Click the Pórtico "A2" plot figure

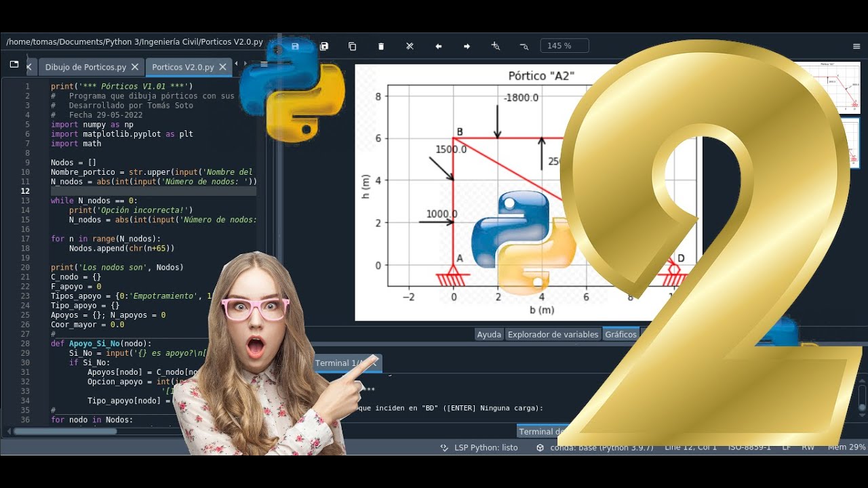pyautogui.click(x=529, y=192)
